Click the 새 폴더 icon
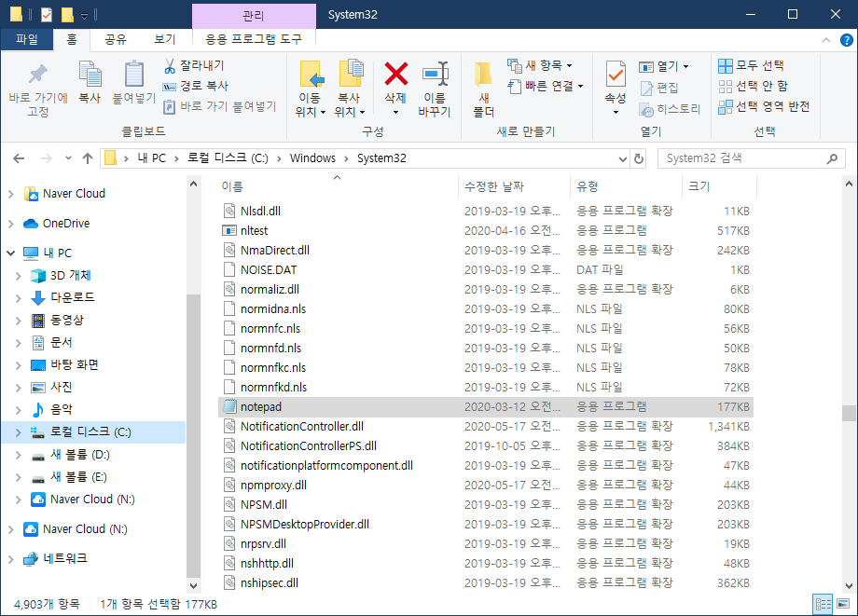The height and width of the screenshot is (616, 858). [483, 75]
